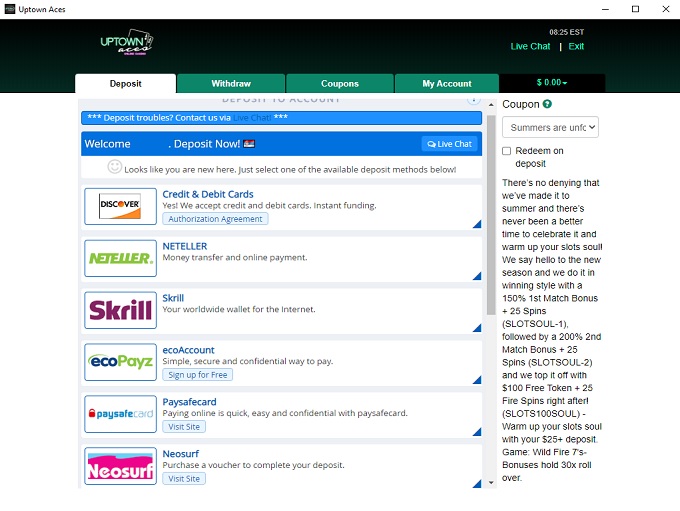The height and width of the screenshot is (511, 680).
Task: Click the deposit list scrollbar thumb
Action: point(491,215)
